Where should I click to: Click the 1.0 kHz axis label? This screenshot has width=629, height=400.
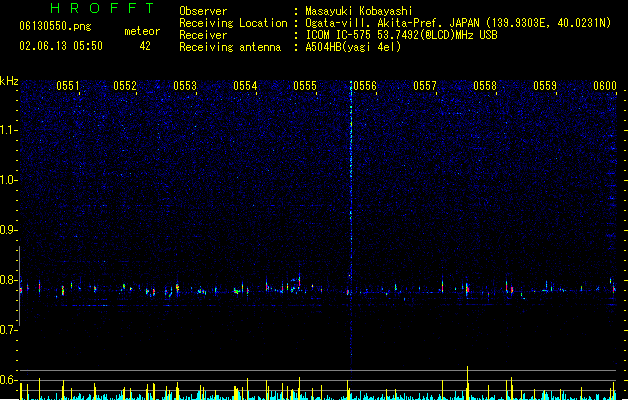point(9,180)
